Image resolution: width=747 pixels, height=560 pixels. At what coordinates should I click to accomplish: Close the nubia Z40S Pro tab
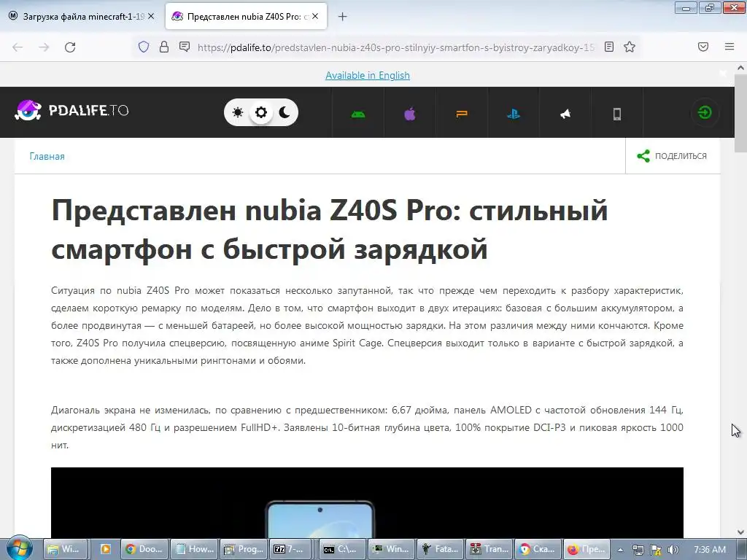[x=315, y=16]
